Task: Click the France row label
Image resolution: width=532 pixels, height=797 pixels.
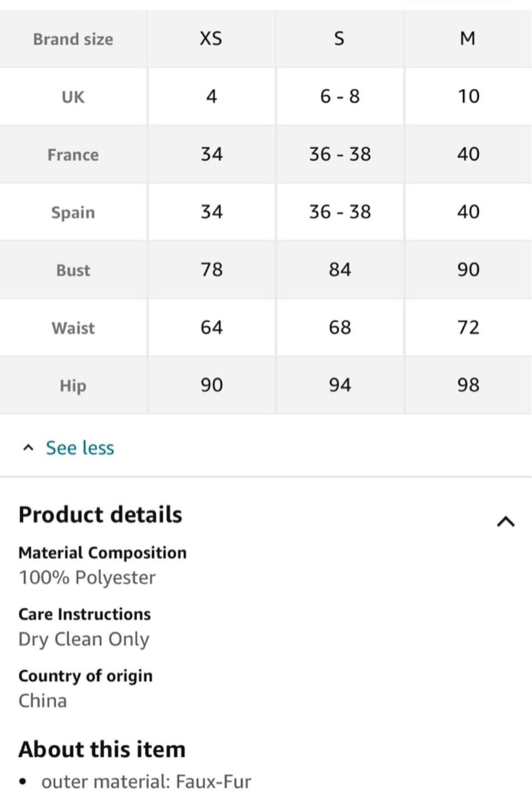Action: 73,155
